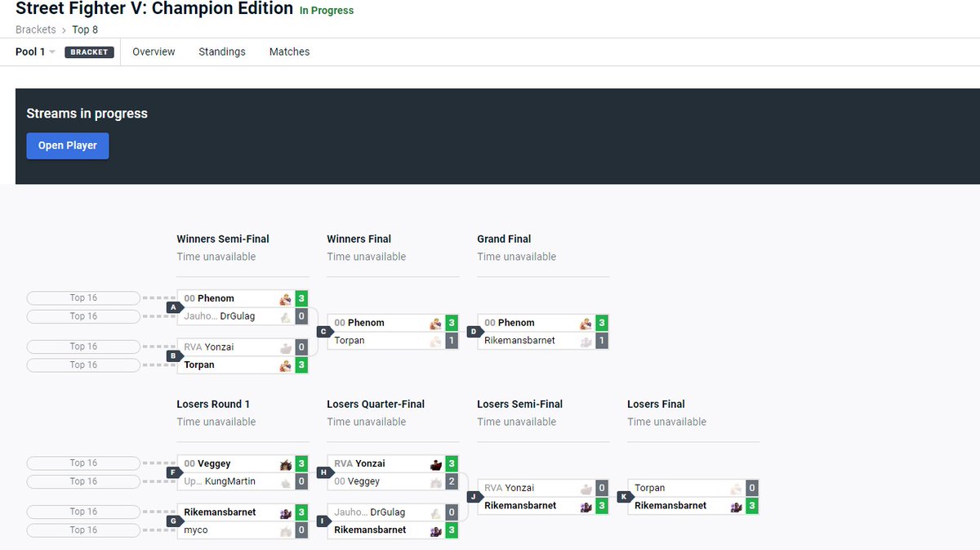This screenshot has height=550, width=980.
Task: Click Veggey's character icon in Losers Round 1
Action: [x=285, y=464]
